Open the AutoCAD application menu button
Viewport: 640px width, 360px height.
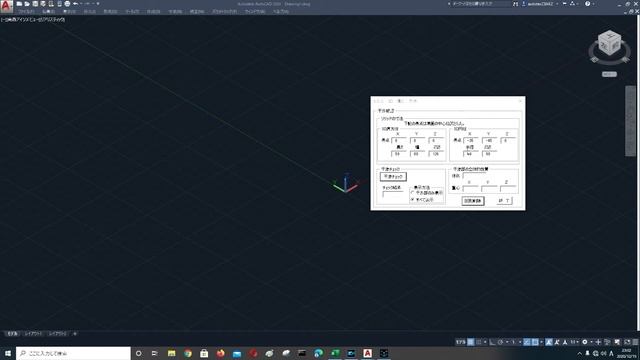(6, 6)
